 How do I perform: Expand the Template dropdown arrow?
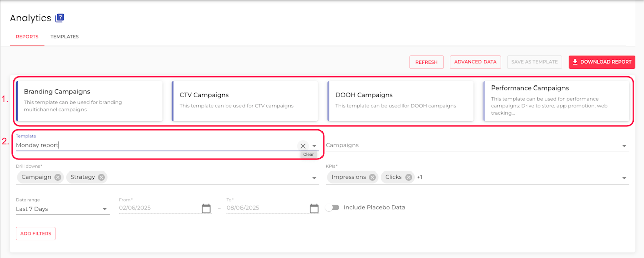coord(314,146)
